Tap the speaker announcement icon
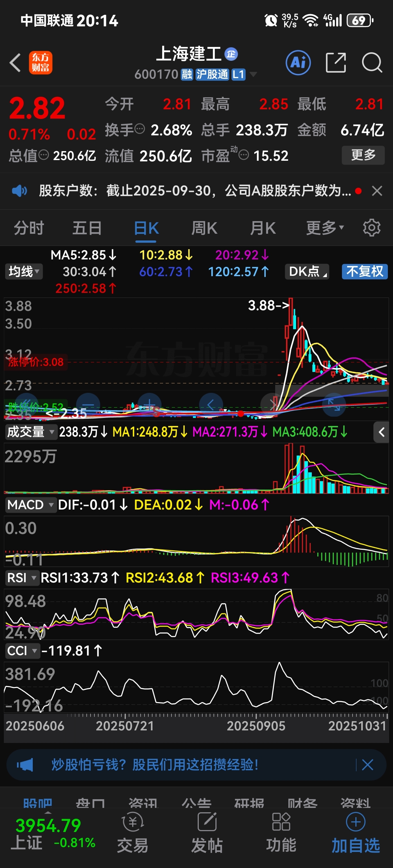This screenshot has height=868, width=393. pos(19,191)
